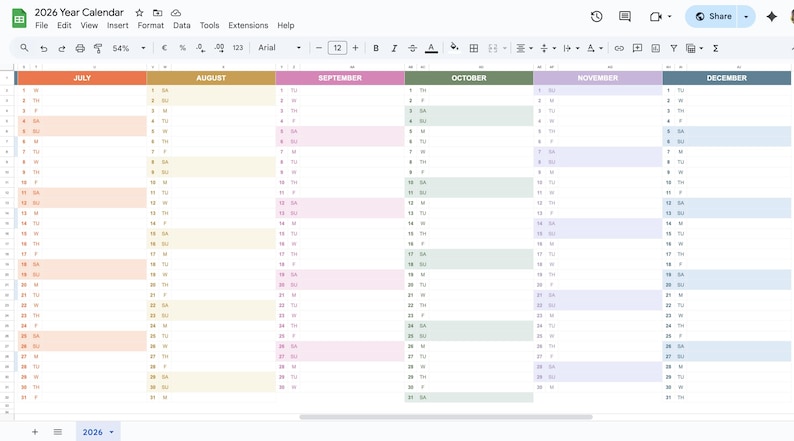Image resolution: width=794 pixels, height=441 pixels.
Task: Redo the last undone action
Action: pos(62,48)
